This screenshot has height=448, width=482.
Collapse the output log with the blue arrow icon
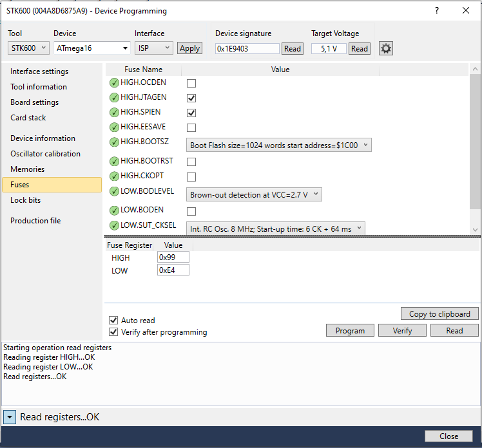pos(10,417)
